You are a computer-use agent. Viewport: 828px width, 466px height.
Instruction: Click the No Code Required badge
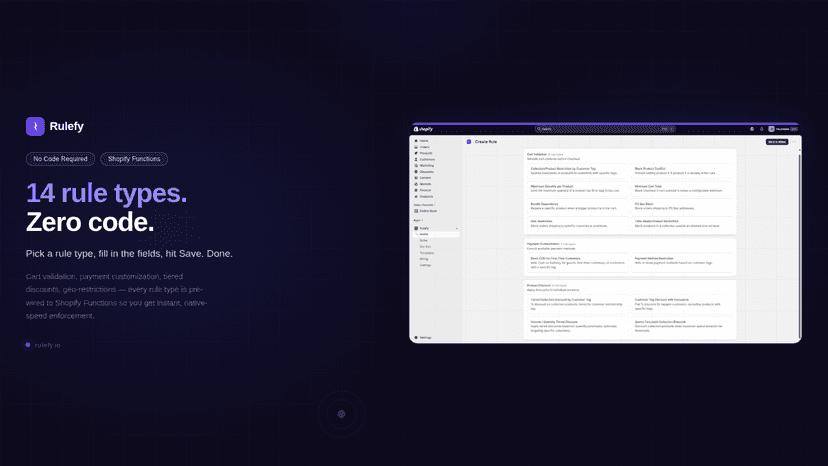click(60, 159)
